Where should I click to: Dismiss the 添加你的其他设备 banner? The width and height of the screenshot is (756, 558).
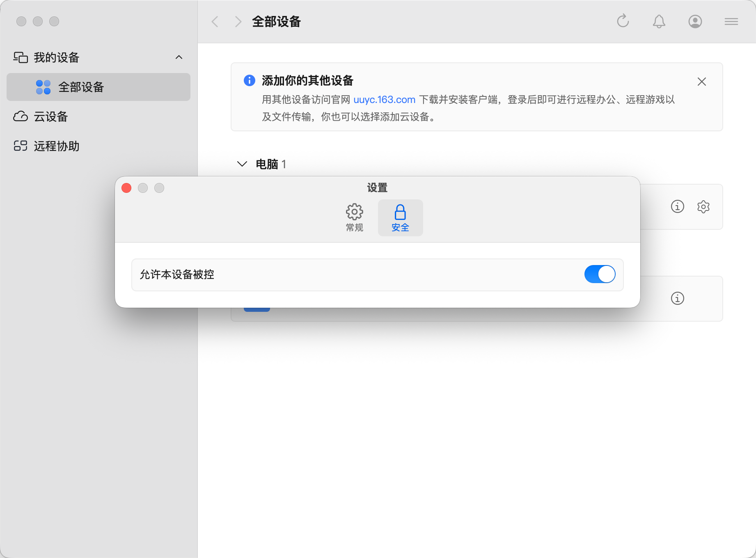[x=701, y=82]
